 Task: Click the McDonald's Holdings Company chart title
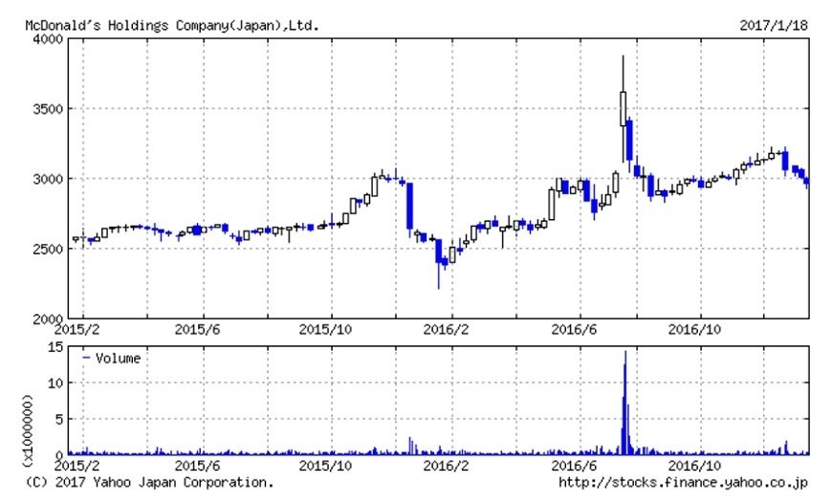pyautogui.click(x=172, y=24)
